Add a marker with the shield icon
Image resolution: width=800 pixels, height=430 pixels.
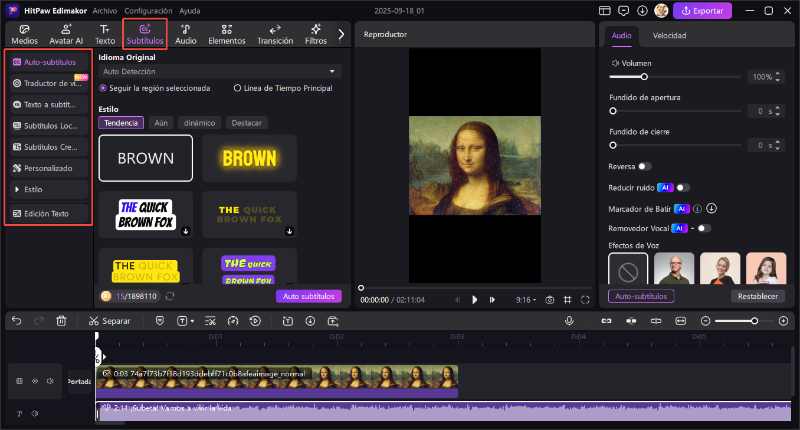point(160,321)
